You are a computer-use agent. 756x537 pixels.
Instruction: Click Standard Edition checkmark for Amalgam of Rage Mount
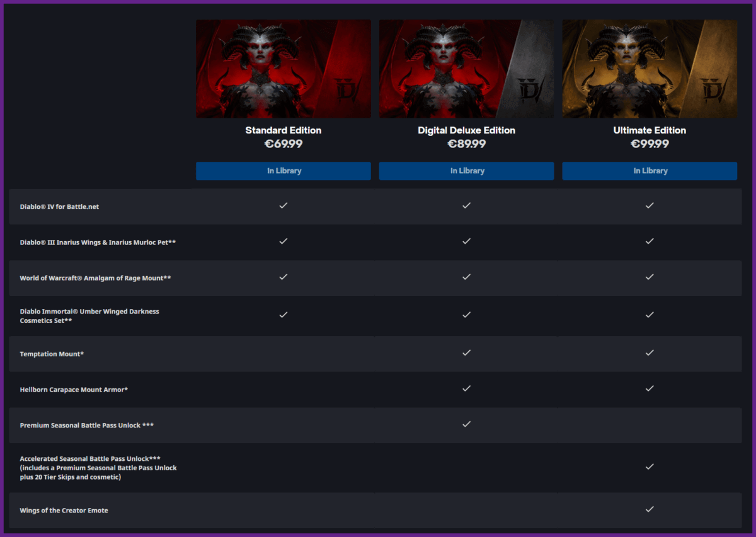click(283, 276)
